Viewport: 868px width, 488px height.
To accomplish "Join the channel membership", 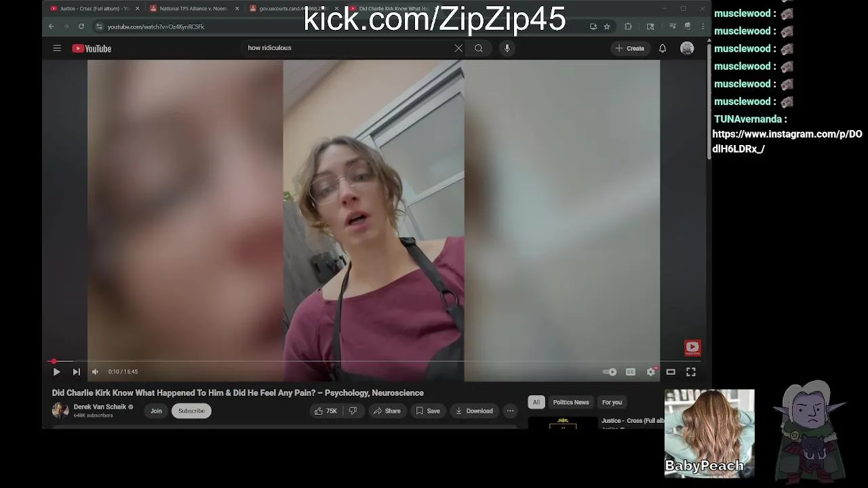I will click(156, 411).
